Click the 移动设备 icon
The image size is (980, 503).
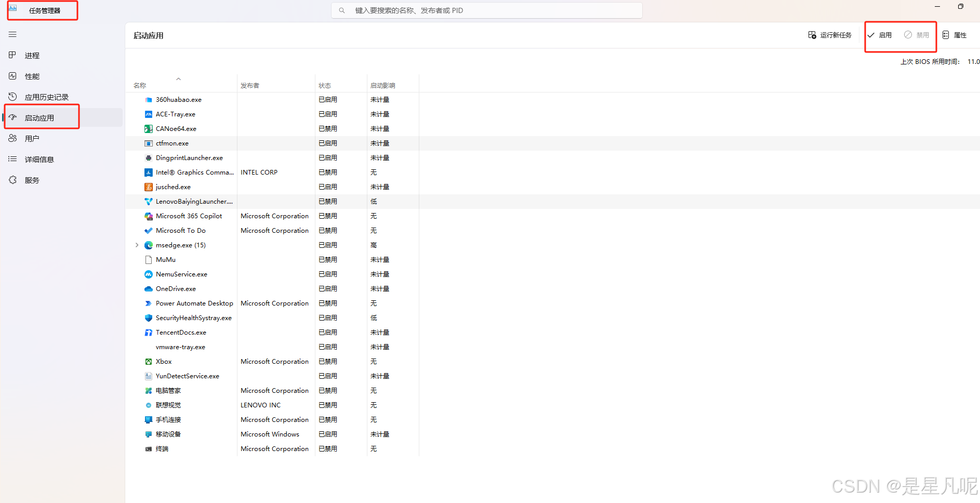point(149,434)
